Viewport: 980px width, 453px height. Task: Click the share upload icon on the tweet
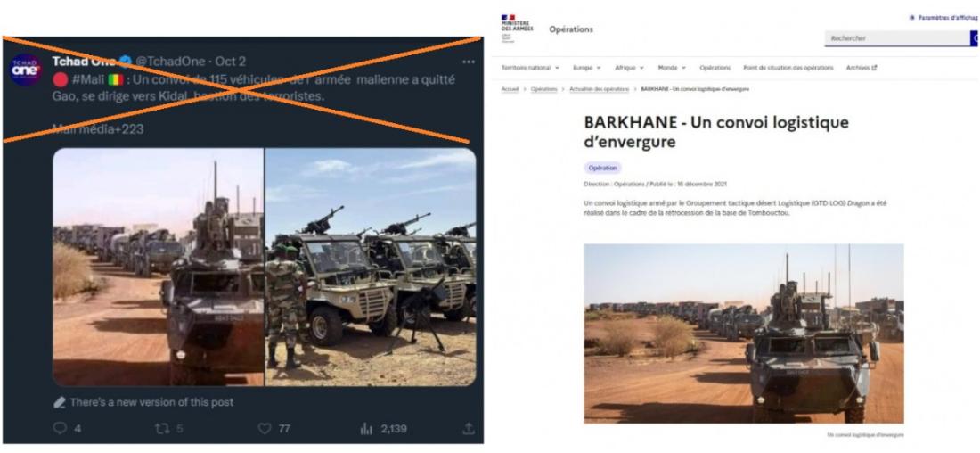point(468,429)
